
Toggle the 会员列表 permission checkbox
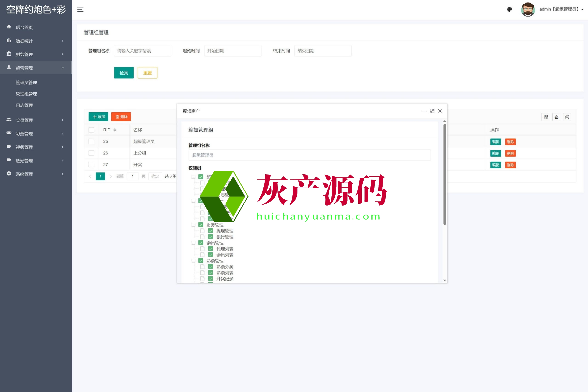(210, 254)
